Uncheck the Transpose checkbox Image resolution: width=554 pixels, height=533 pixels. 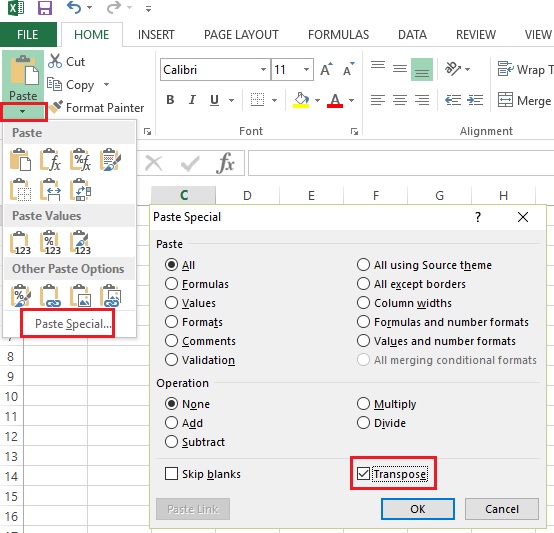363,473
